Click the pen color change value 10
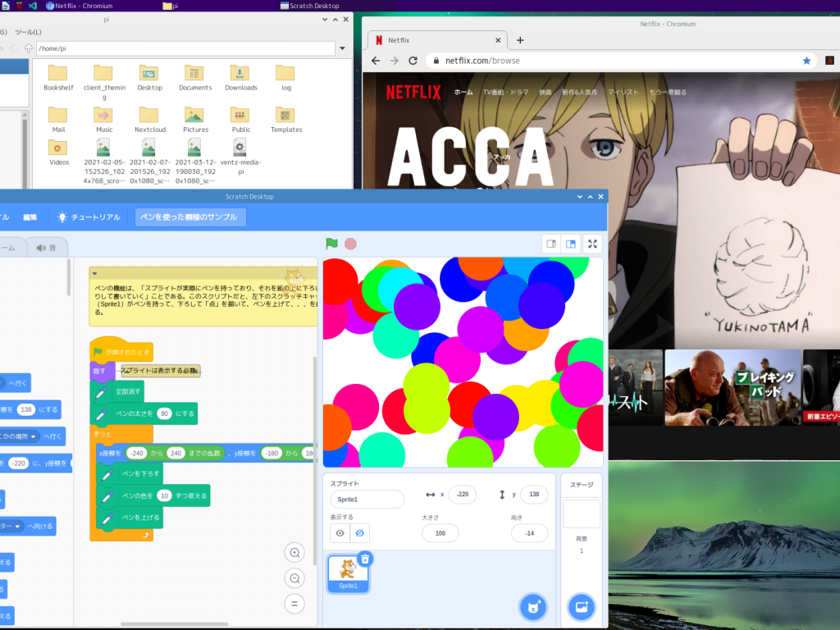Viewport: 840px width, 630px height. [x=164, y=495]
